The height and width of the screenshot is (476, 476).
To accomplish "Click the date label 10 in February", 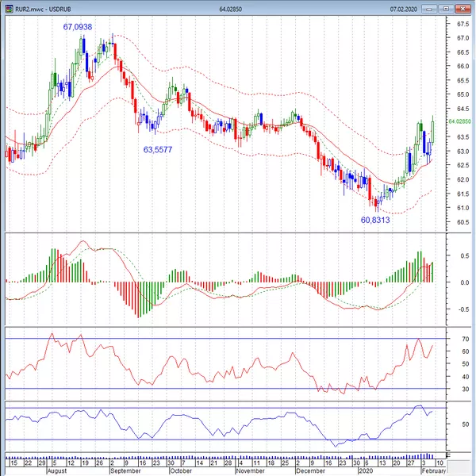I will tap(440, 463).
